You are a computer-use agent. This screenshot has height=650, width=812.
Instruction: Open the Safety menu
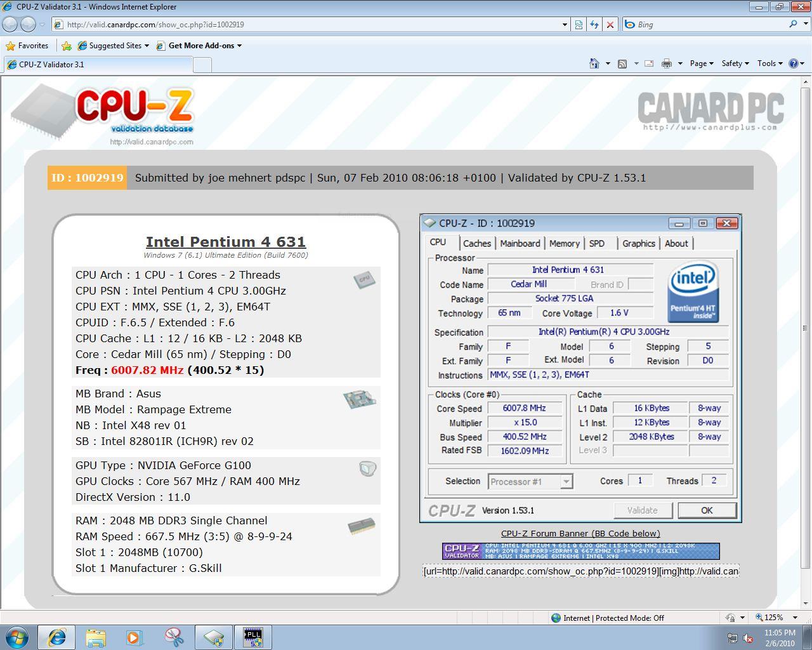point(735,63)
